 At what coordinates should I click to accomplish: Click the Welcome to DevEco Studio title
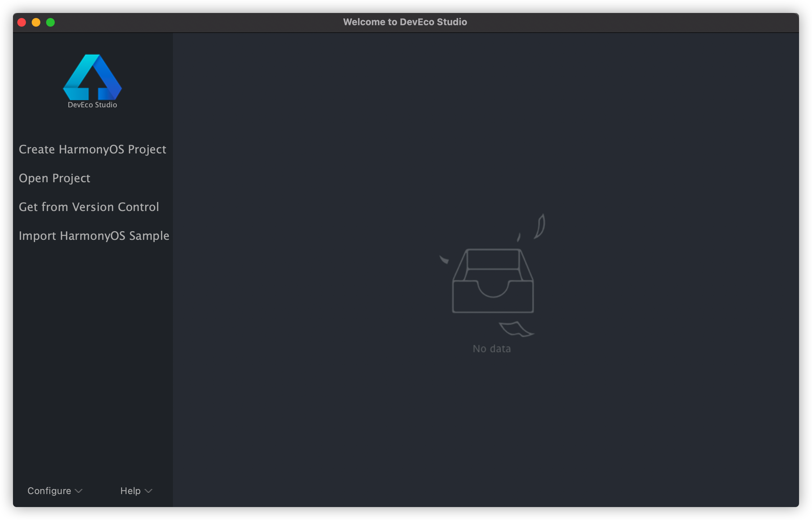pyautogui.click(x=405, y=22)
